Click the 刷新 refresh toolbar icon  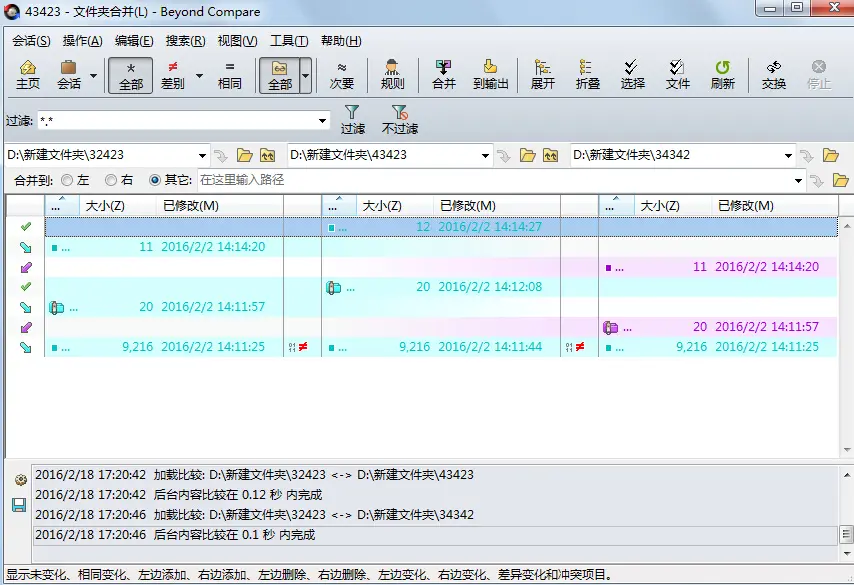[x=723, y=75]
